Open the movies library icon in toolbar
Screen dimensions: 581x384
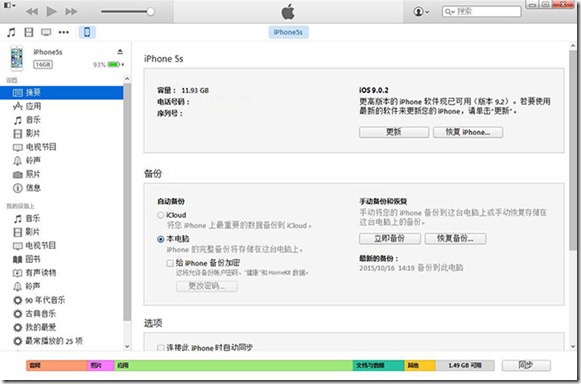point(29,32)
